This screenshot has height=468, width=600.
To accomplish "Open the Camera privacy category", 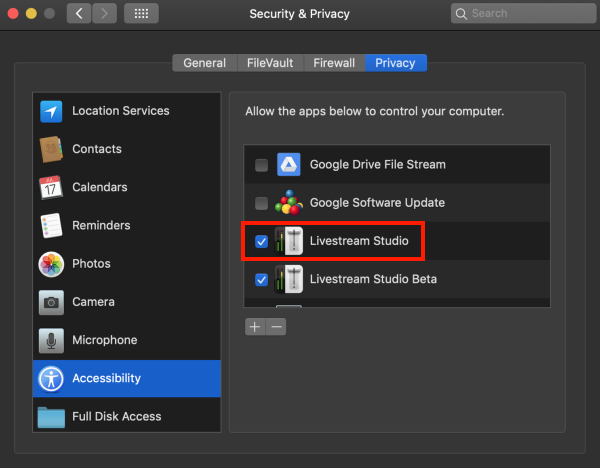I will click(x=127, y=302).
